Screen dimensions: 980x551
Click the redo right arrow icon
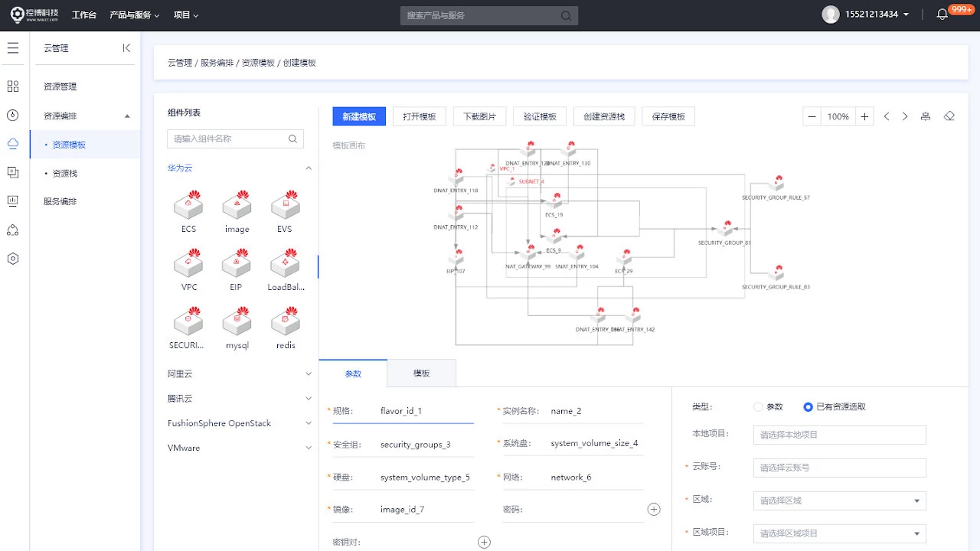tap(905, 116)
